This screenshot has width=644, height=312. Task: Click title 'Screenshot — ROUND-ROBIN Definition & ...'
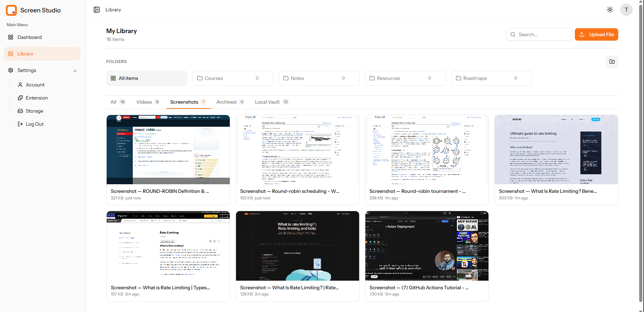160,191
